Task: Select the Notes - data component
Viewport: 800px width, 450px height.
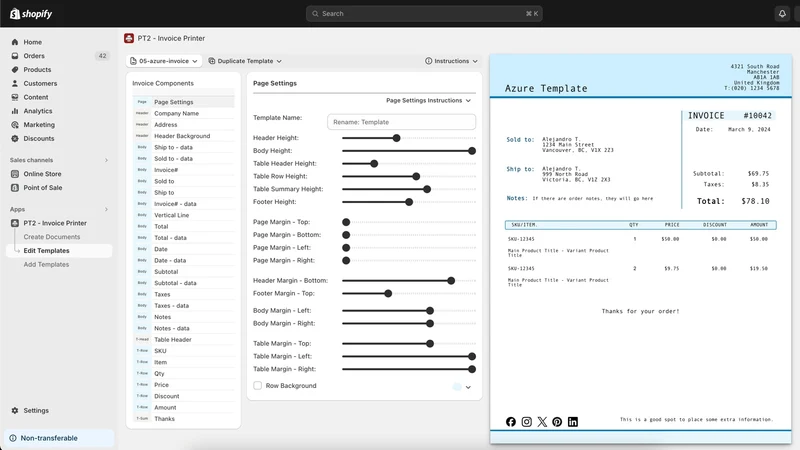Action: [184, 328]
